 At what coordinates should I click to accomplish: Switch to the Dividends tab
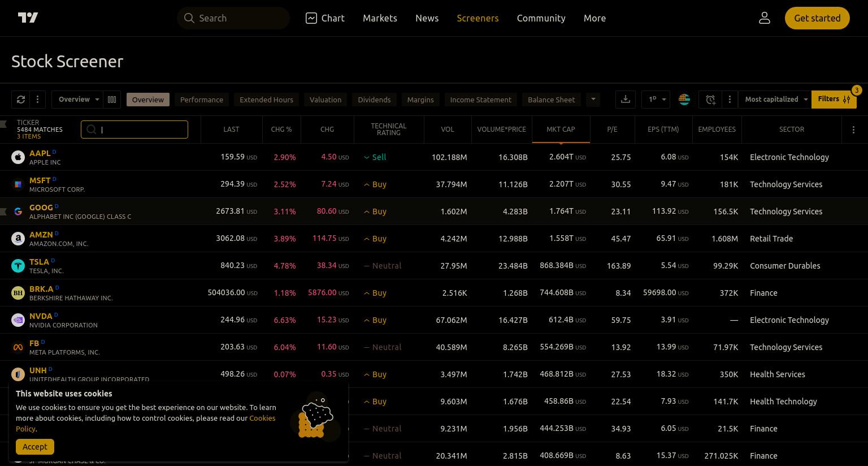point(374,100)
